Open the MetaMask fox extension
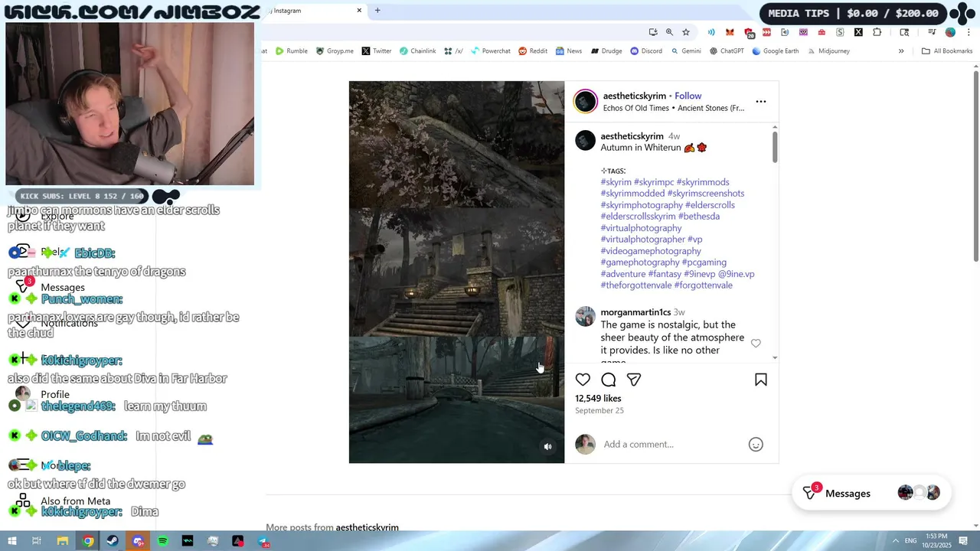 click(x=730, y=32)
